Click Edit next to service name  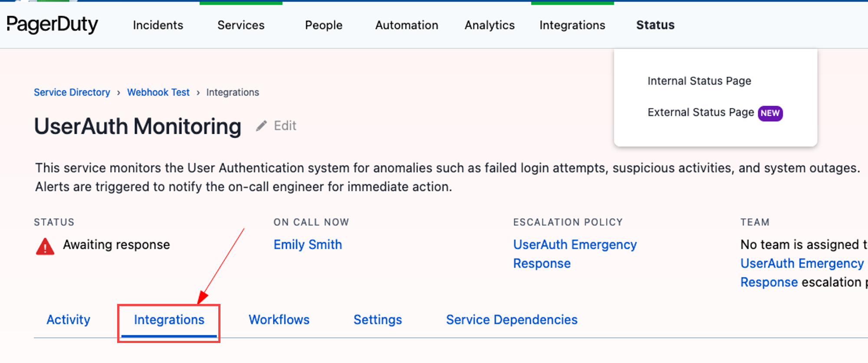point(285,126)
